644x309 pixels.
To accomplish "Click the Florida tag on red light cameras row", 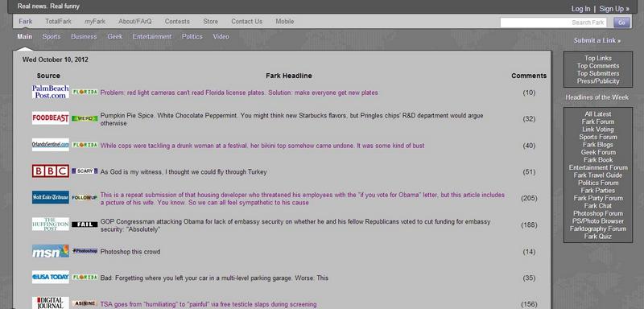I will [x=85, y=93].
